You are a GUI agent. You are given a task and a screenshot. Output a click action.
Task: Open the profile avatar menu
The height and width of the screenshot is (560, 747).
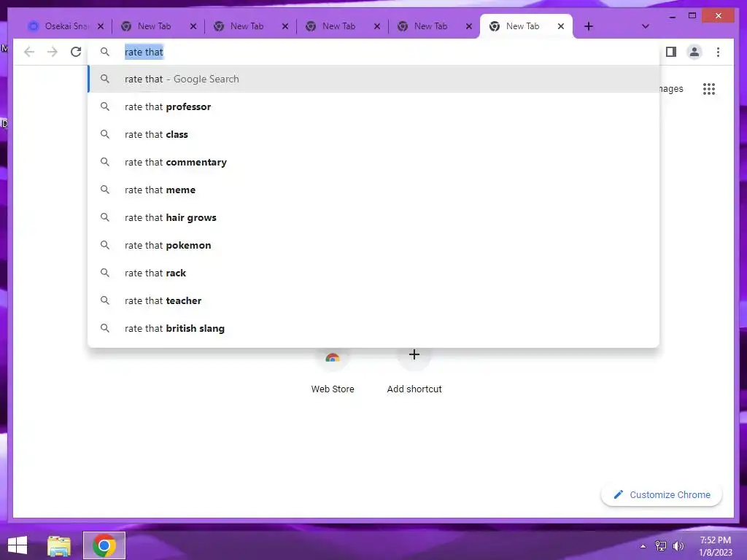click(694, 52)
